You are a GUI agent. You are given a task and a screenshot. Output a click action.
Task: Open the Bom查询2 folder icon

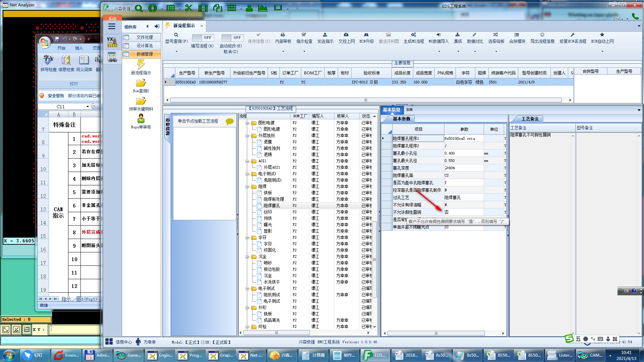[x=141, y=83]
